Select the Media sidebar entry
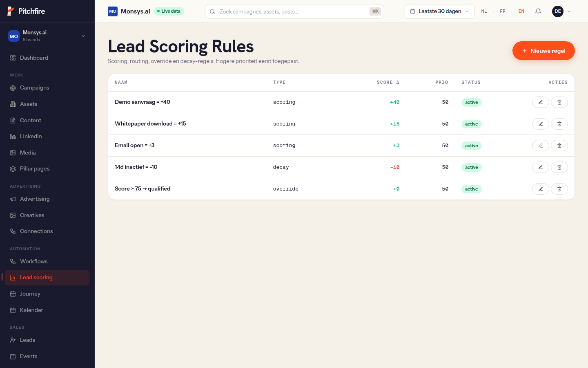 (x=47, y=153)
